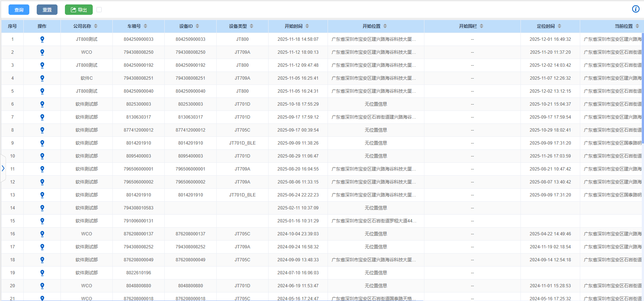
Task: Click the location pin for row 20
Action: click(x=42, y=286)
